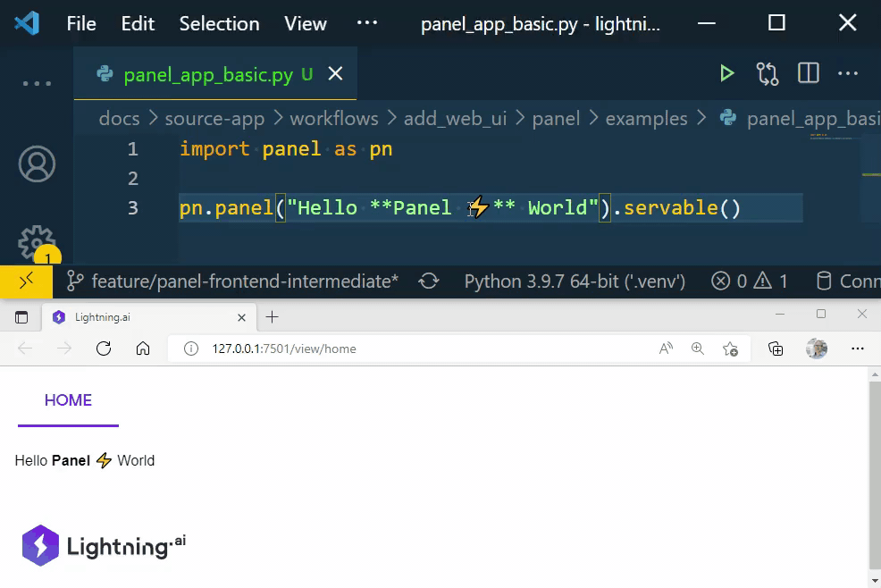Open the Manage gear icon
Viewport: 881px width, 588px height.
37,243
